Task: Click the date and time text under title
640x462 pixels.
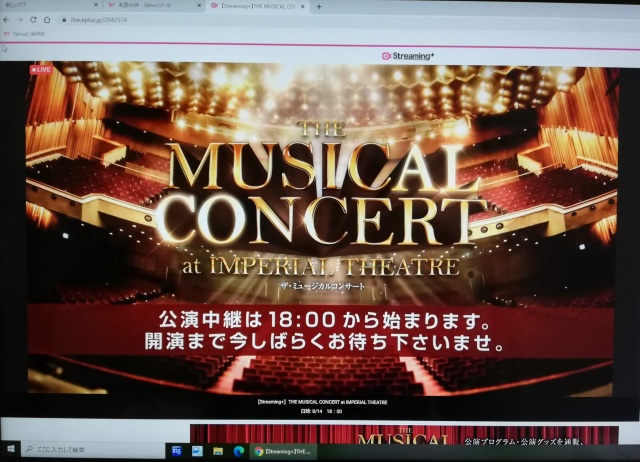Action: 322,411
